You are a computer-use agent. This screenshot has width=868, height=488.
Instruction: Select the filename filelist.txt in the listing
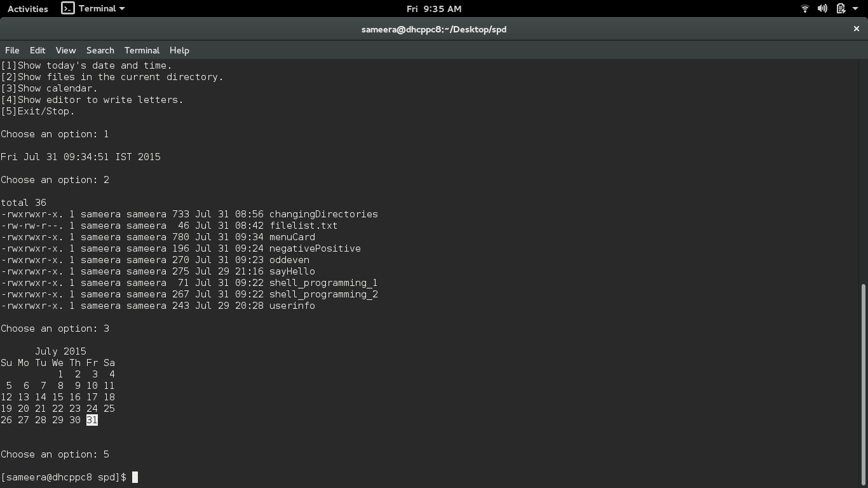click(x=303, y=226)
